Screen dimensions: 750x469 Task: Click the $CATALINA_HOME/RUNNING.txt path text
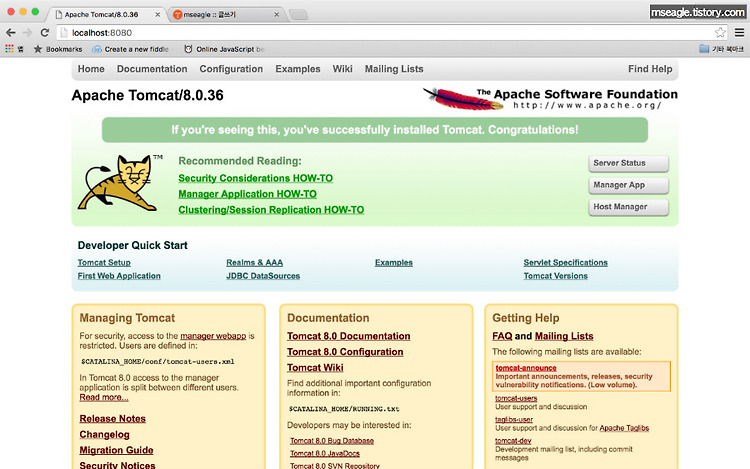coord(344,409)
